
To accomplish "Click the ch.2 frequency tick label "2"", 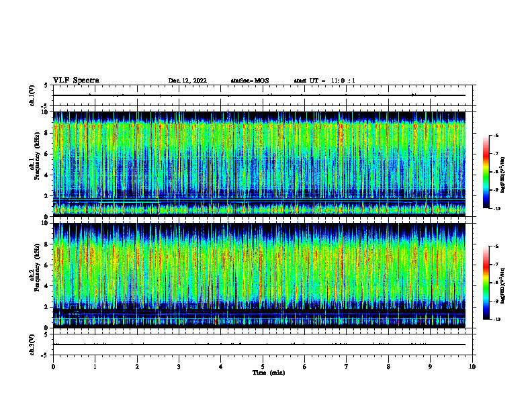I will [46, 307].
